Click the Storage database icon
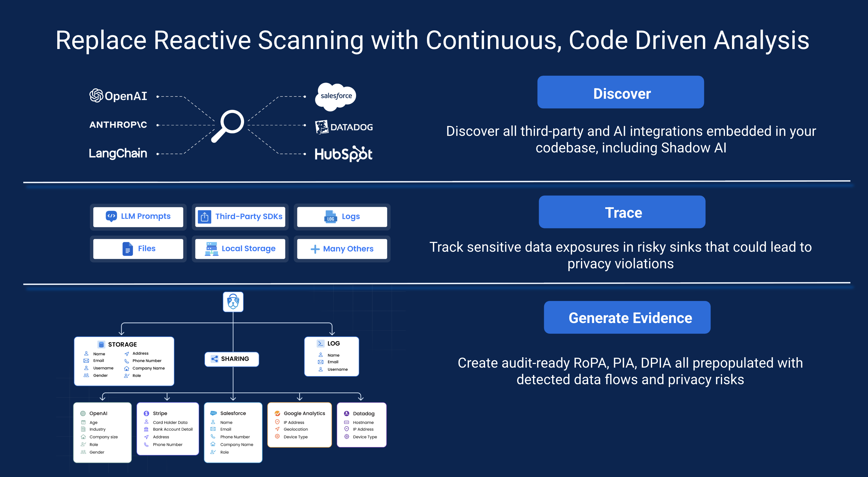Image resolution: width=868 pixels, height=477 pixels. coord(101,344)
